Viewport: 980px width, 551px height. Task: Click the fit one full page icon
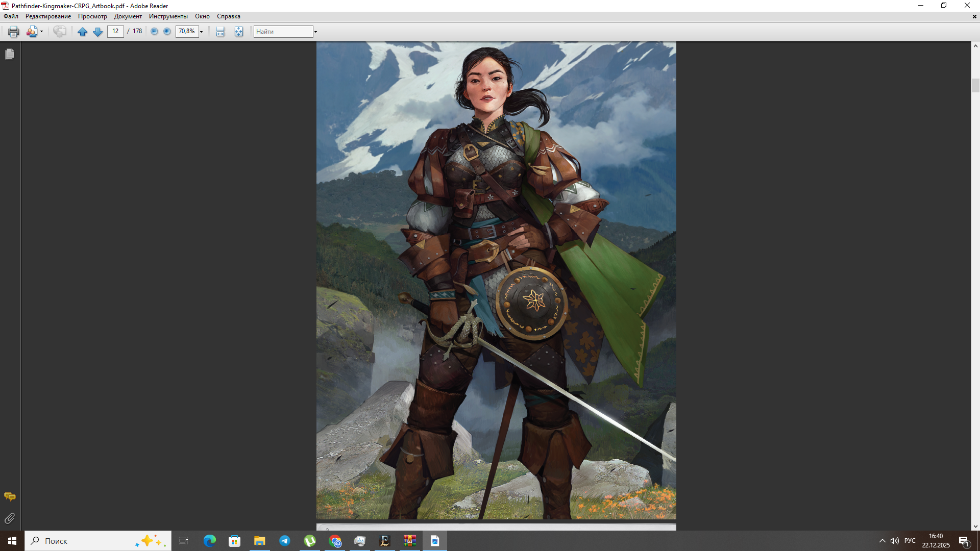[238, 32]
